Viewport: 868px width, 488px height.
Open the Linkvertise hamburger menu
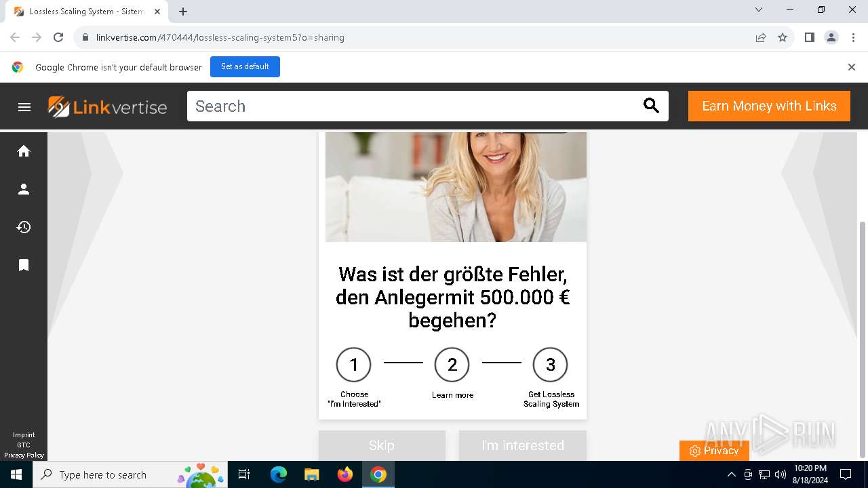[x=24, y=106]
